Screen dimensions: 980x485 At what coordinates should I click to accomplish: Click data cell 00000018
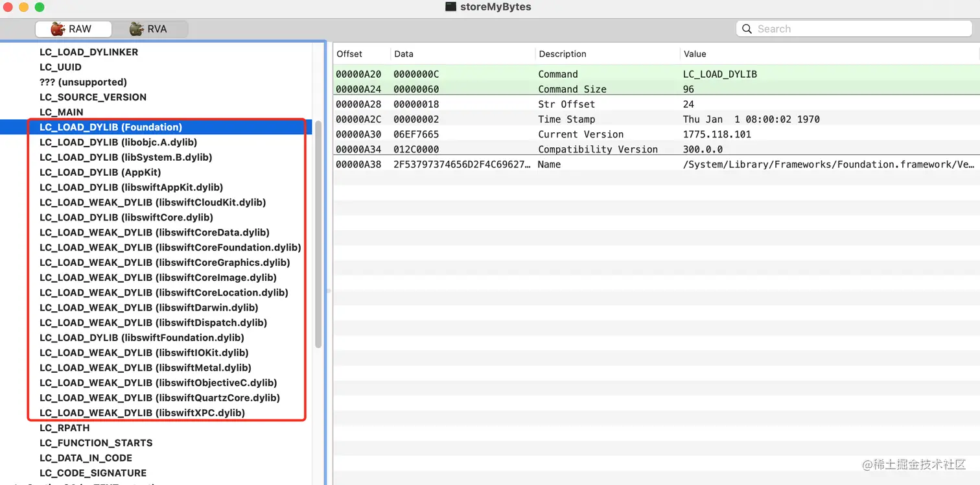(x=416, y=104)
